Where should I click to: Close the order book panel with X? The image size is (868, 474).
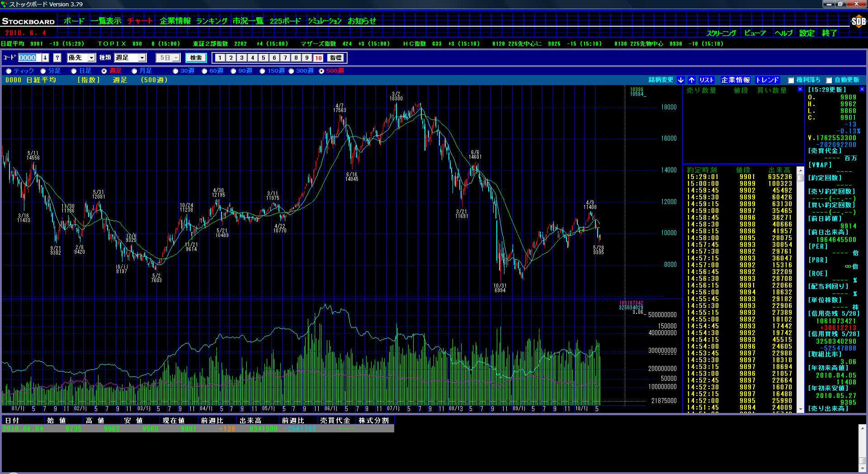tap(800, 90)
